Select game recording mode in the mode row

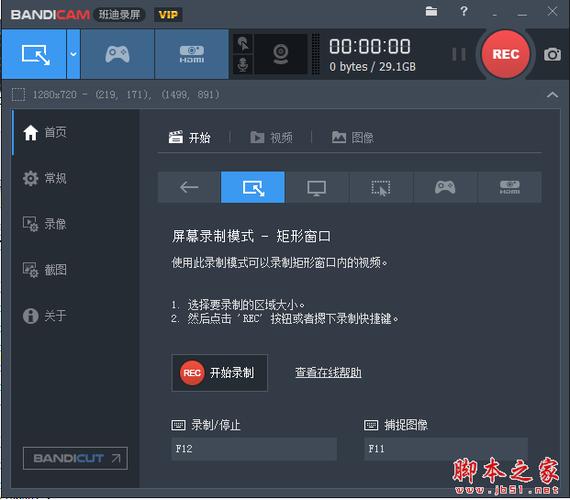point(445,187)
